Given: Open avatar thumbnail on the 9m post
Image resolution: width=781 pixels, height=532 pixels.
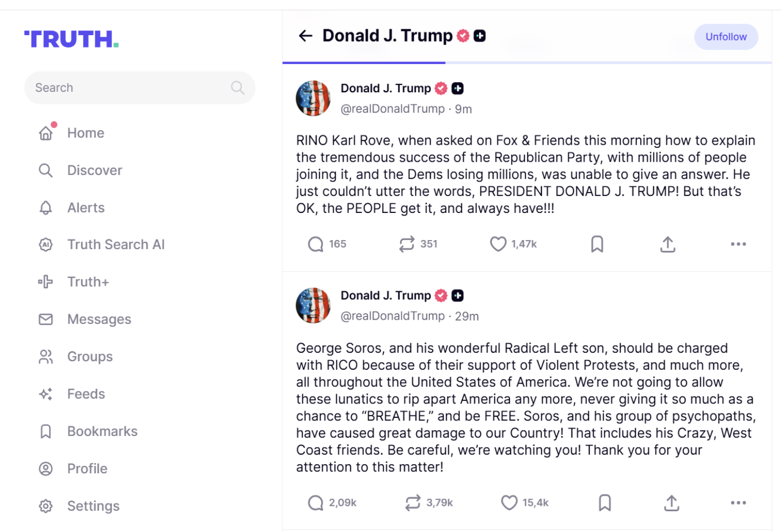Looking at the screenshot, I should (313, 98).
